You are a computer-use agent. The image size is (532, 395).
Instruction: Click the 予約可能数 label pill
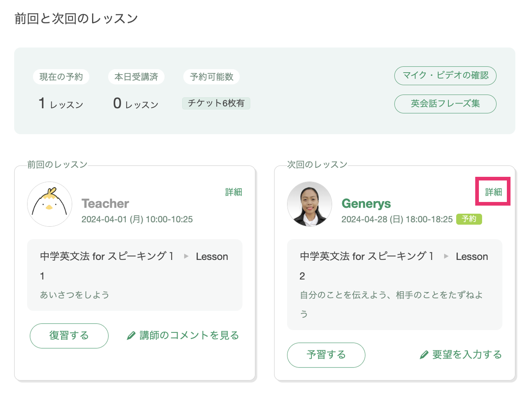pos(212,77)
